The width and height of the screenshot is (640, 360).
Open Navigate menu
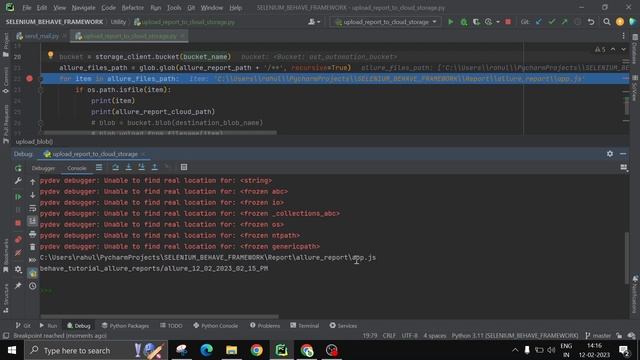83,8
